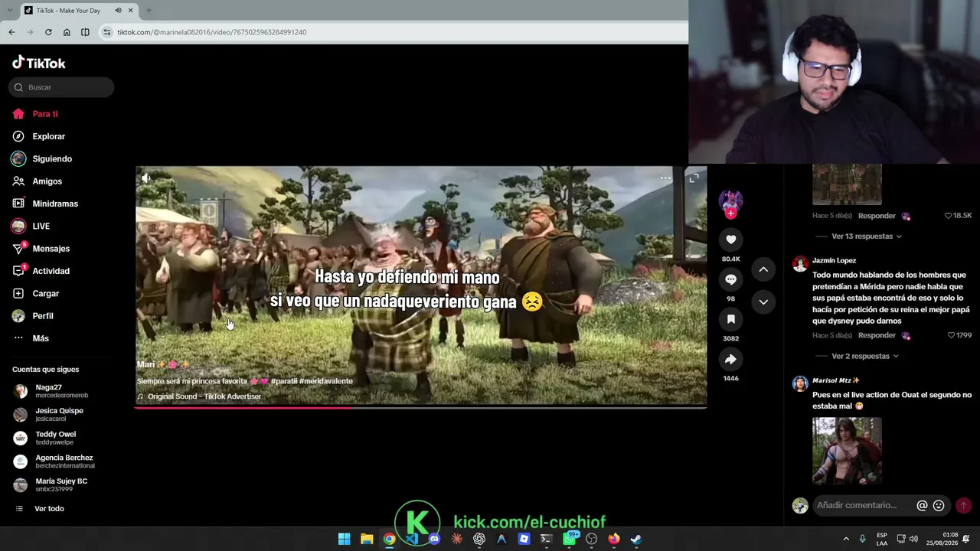
Task: Open the image in Marisol Mtz's comment
Action: pos(847,450)
